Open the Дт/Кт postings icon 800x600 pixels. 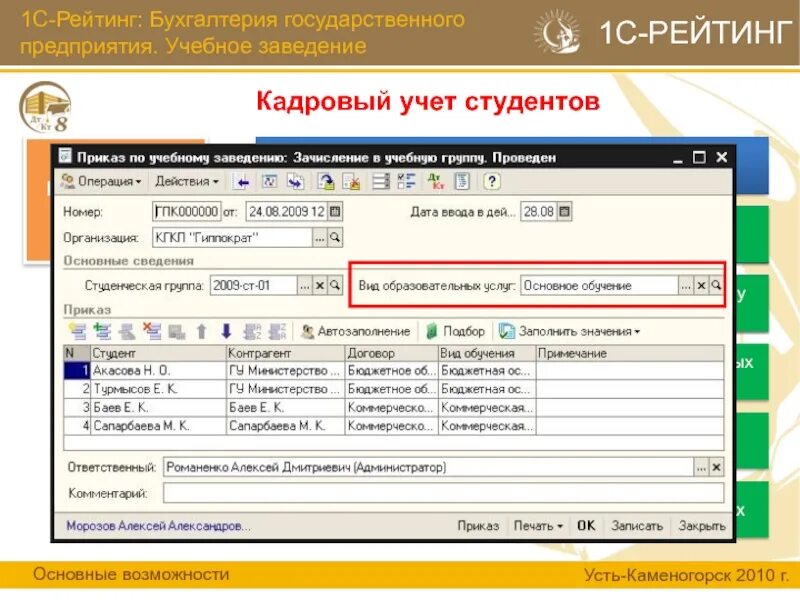click(436, 182)
